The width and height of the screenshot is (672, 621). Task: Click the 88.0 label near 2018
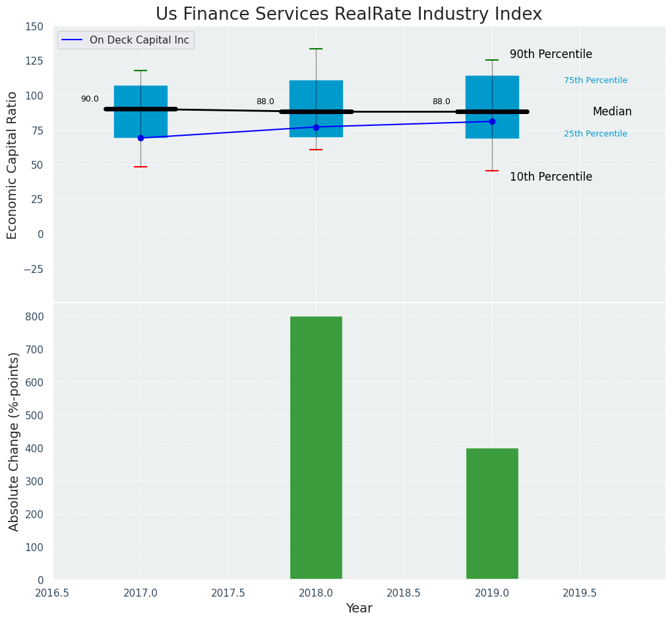[265, 102]
